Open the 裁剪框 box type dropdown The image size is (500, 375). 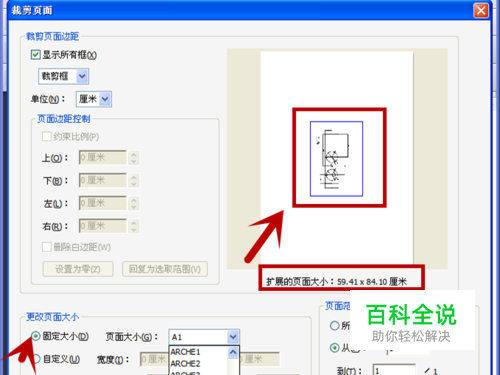[63, 76]
